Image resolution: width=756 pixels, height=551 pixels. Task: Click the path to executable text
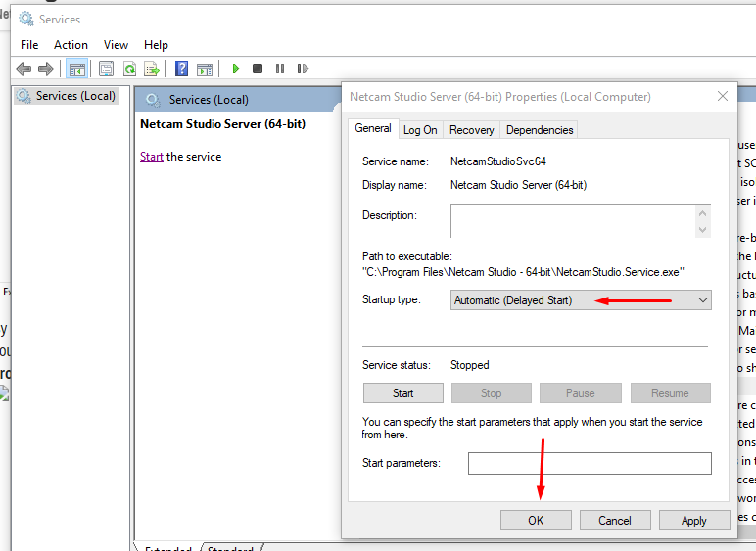(x=523, y=272)
